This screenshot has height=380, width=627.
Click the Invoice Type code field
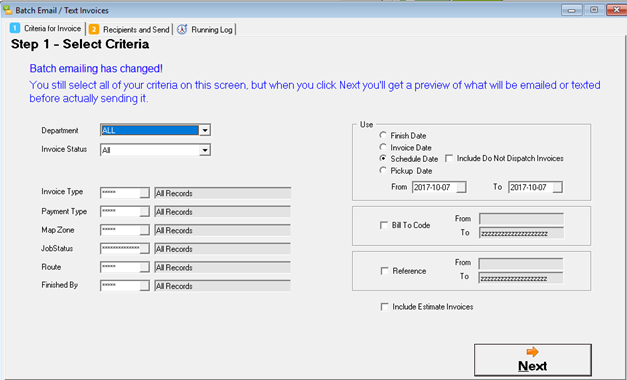point(120,193)
